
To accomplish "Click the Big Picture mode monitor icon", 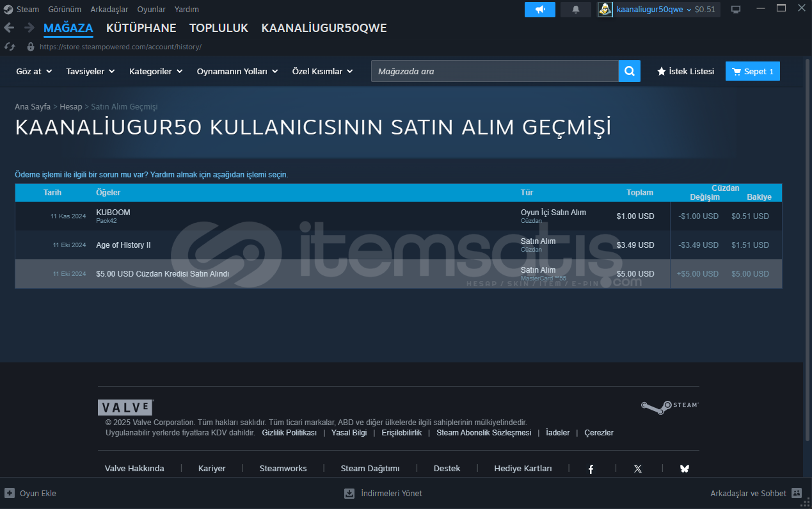I will pyautogui.click(x=736, y=9).
